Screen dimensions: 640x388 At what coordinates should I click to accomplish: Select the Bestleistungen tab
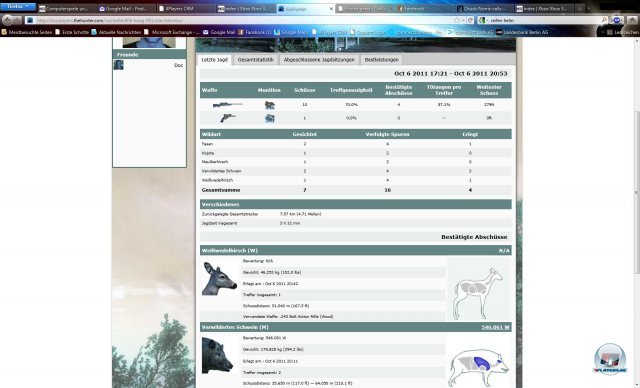click(381, 60)
